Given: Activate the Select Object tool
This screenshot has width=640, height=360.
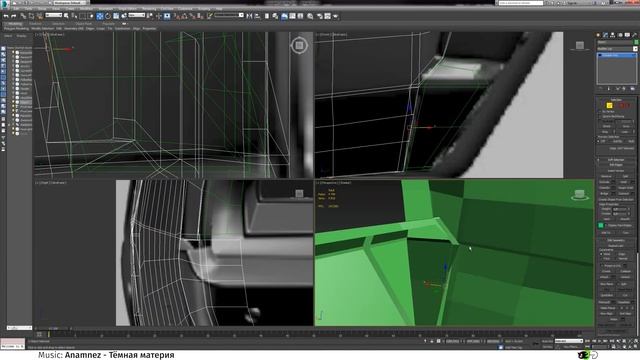Looking at the screenshot, I should (x=67, y=16).
